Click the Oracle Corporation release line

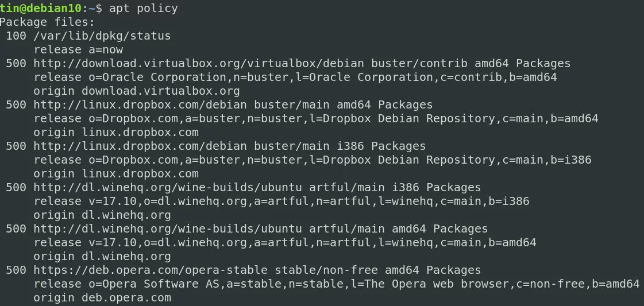click(x=295, y=77)
